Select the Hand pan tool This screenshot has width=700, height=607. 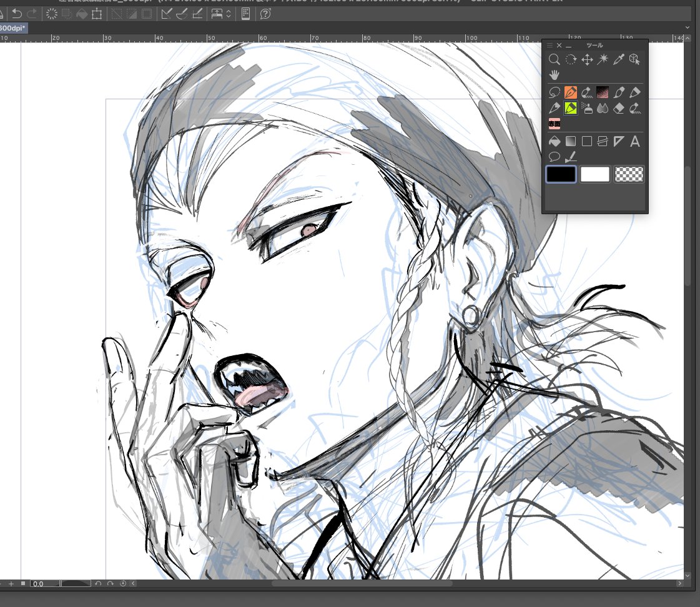pyautogui.click(x=554, y=75)
